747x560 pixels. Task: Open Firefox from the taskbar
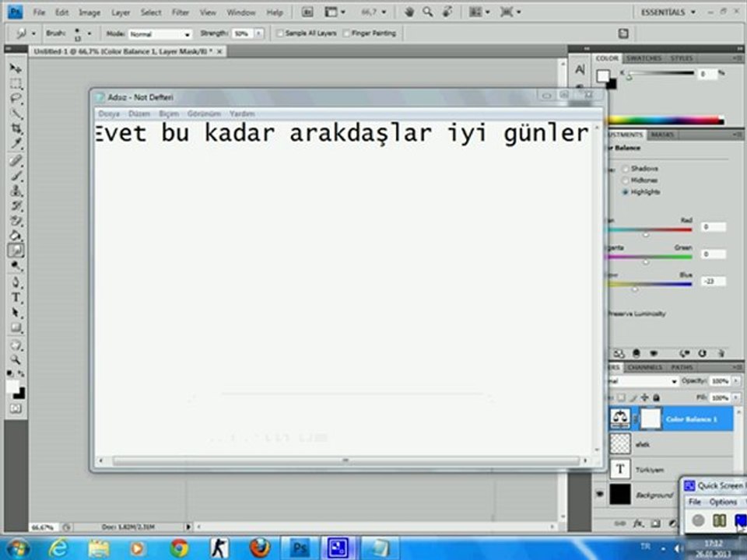click(260, 548)
